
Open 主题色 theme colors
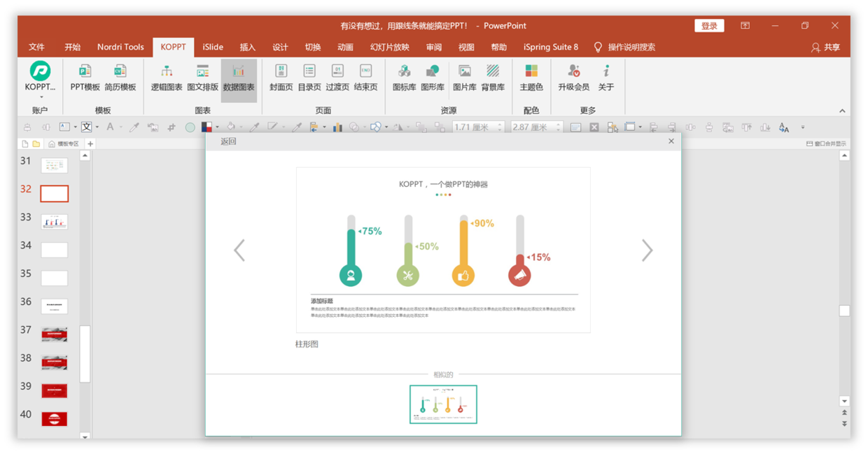coord(531,78)
